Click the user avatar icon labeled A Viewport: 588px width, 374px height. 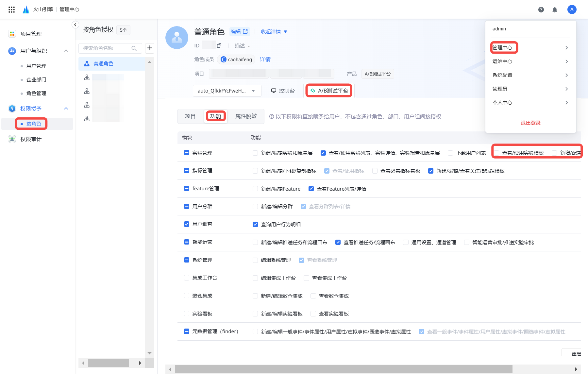click(x=572, y=9)
